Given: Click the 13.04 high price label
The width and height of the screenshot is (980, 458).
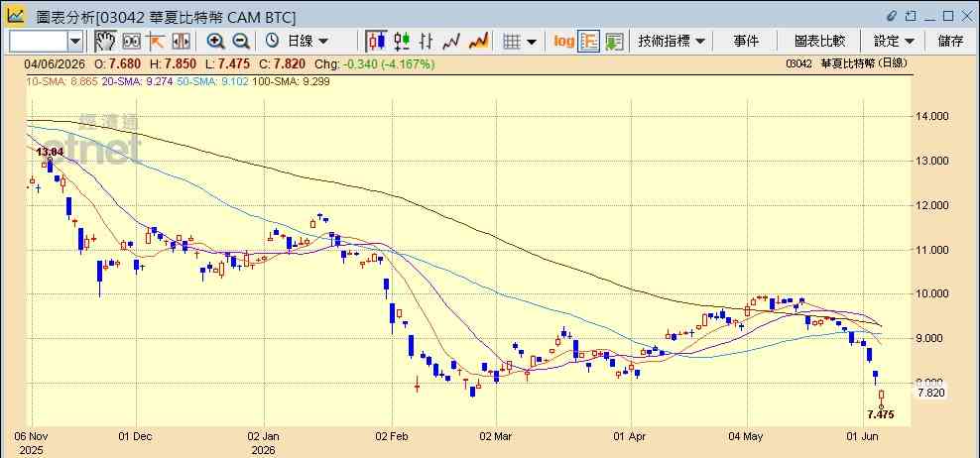Looking at the screenshot, I should pyautogui.click(x=50, y=152).
